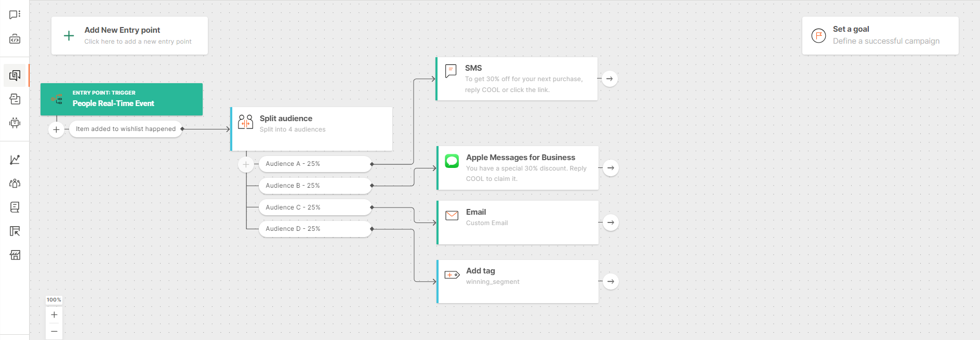Image resolution: width=980 pixels, height=340 pixels.
Task: Click the green plus Add Entry icon
Action: coord(69,35)
